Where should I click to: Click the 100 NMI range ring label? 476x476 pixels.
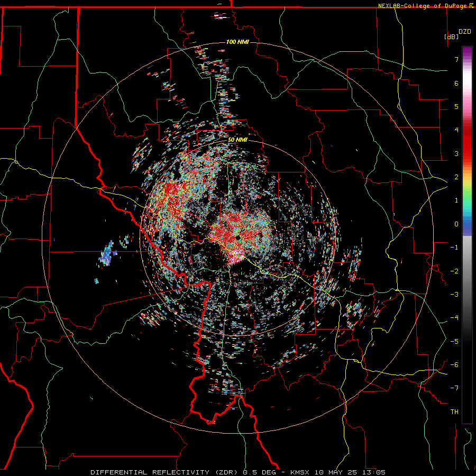click(237, 42)
